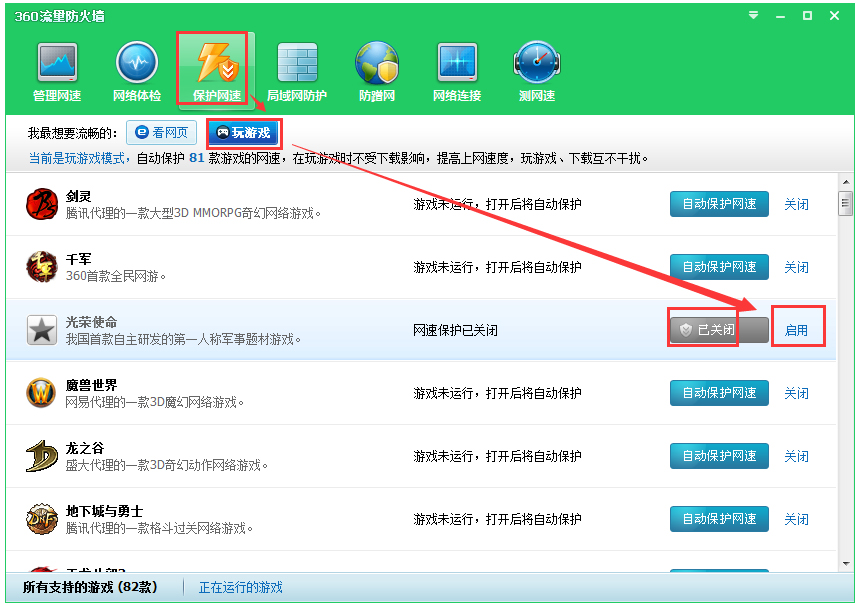Switch to 看网页 mode
The width and height of the screenshot is (859, 605).
coord(162,133)
